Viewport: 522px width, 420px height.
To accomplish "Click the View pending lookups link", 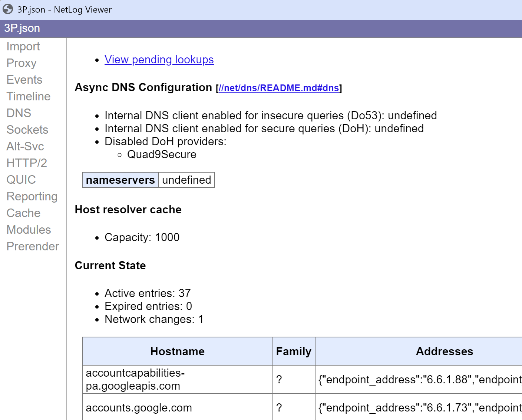I will 159,60.
